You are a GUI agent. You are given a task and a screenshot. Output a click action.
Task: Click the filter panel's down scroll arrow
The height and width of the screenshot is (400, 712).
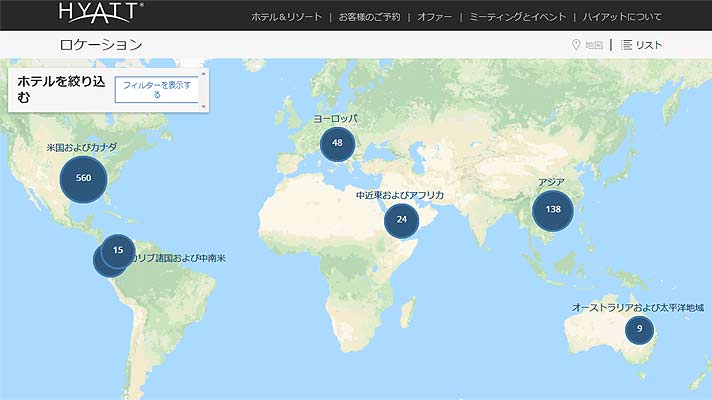[x=203, y=107]
